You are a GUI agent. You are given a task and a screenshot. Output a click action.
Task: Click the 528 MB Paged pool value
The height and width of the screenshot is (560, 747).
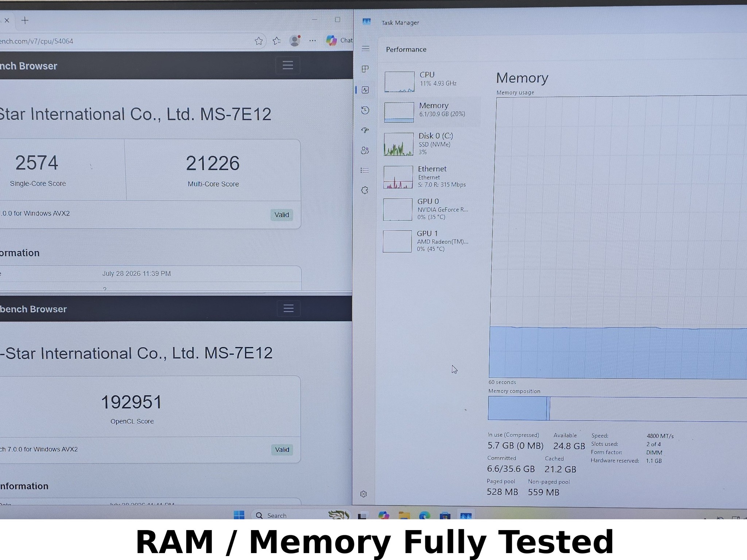click(502, 492)
